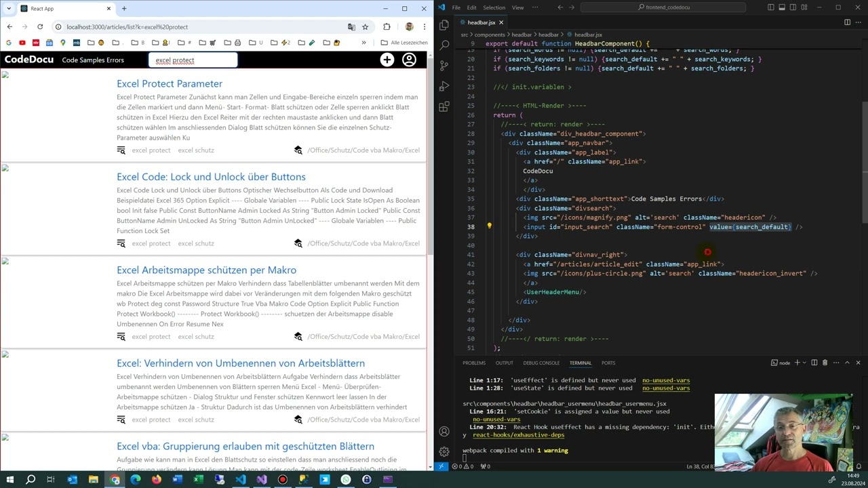Open VS Code Edit menu
Image resolution: width=868 pixels, height=488 pixels.
(x=471, y=7)
